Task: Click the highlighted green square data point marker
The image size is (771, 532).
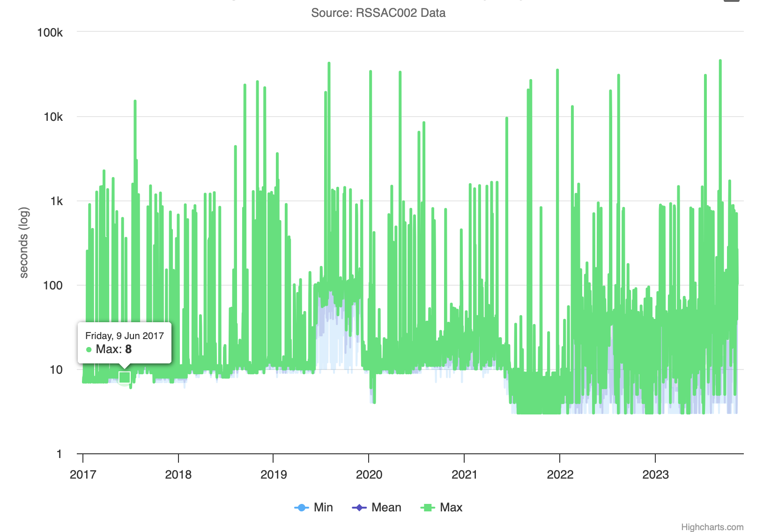Action: click(x=125, y=377)
